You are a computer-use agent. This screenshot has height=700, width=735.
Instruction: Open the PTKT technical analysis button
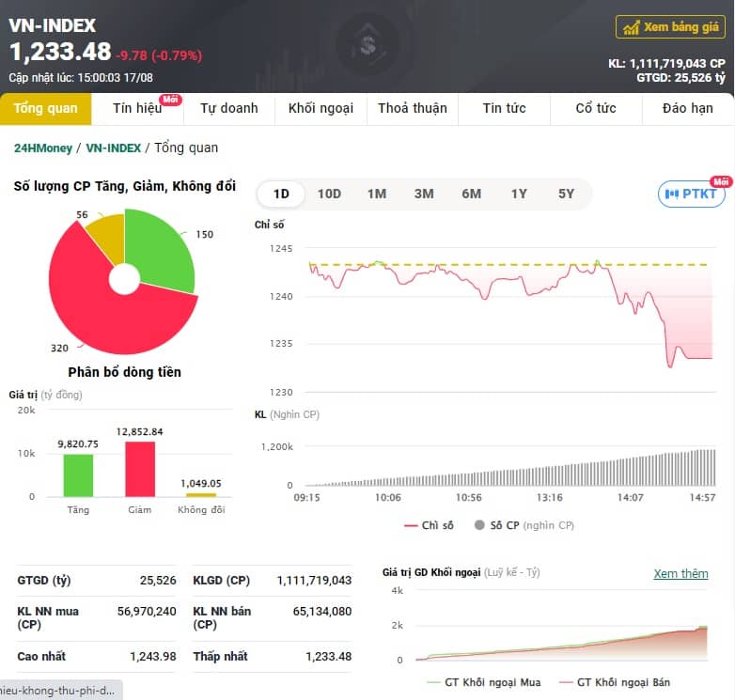(x=692, y=194)
